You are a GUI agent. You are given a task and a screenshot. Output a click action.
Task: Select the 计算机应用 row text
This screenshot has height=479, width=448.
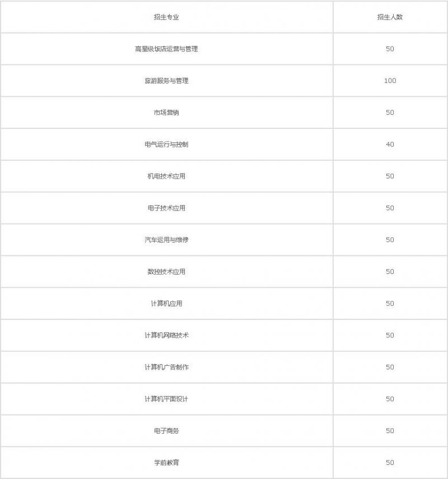click(166, 303)
